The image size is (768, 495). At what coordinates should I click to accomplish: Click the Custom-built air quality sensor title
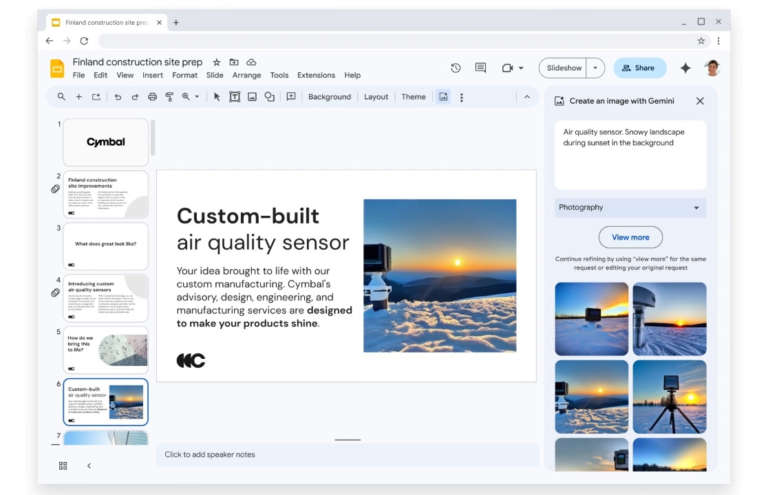coord(263,229)
